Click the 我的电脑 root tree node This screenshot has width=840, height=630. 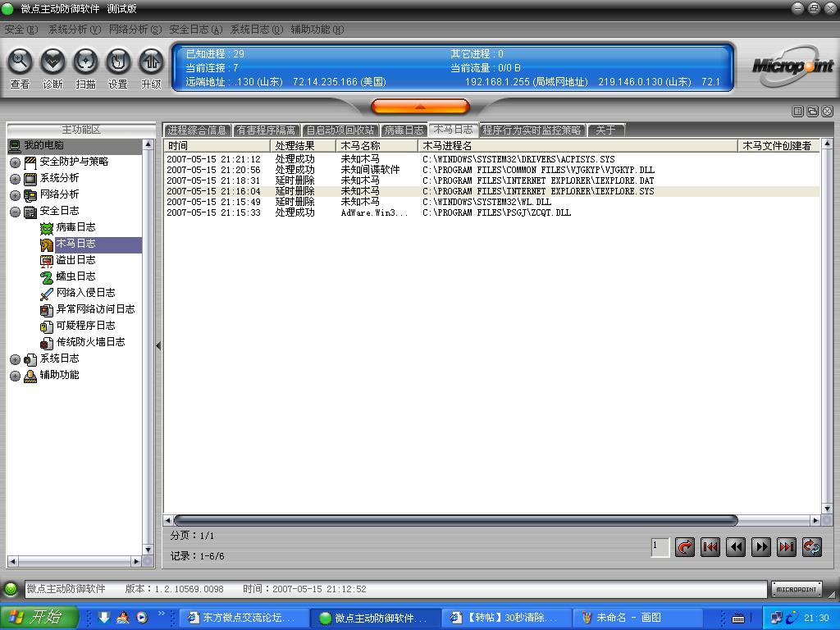coord(43,145)
